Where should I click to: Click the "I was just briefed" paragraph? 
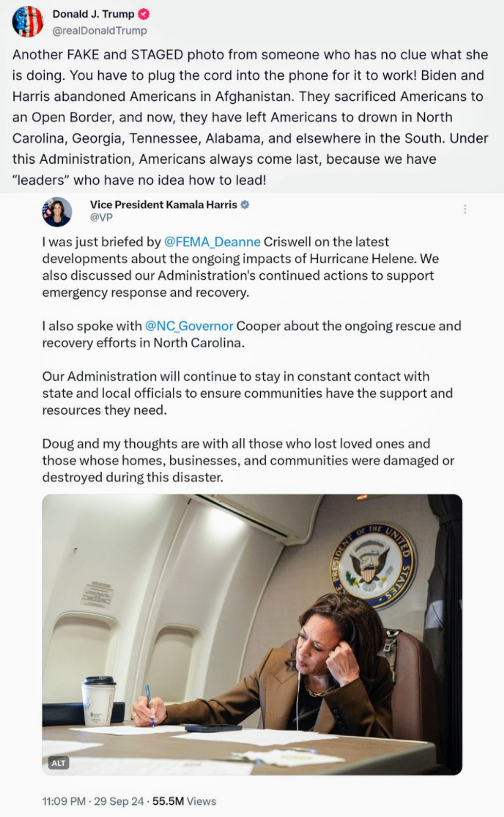(x=240, y=267)
